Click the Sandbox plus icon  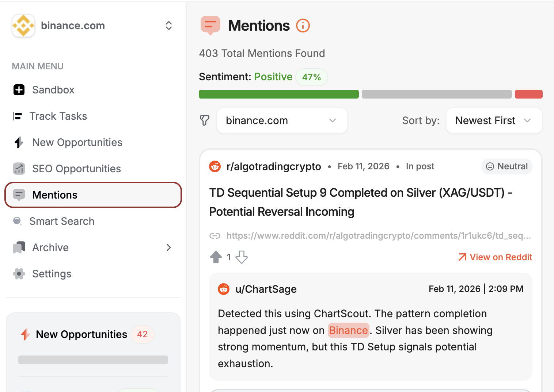pos(19,90)
